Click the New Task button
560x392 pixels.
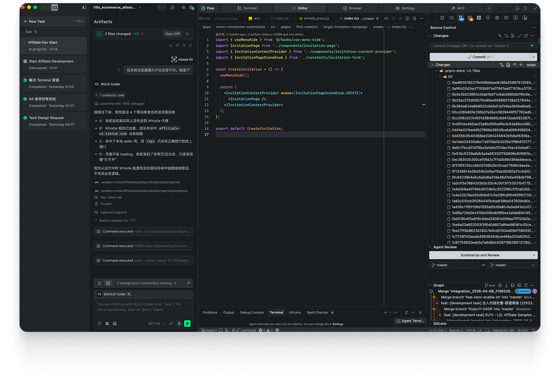(x=53, y=21)
